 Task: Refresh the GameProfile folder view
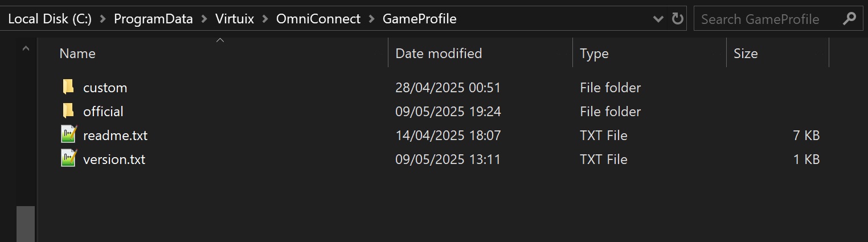click(677, 19)
